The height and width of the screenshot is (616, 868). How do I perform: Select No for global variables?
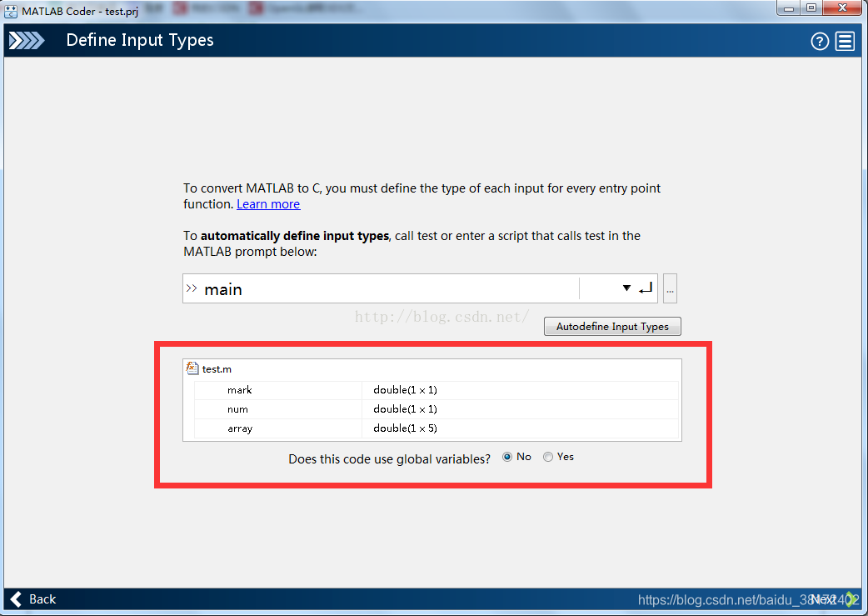click(x=508, y=457)
